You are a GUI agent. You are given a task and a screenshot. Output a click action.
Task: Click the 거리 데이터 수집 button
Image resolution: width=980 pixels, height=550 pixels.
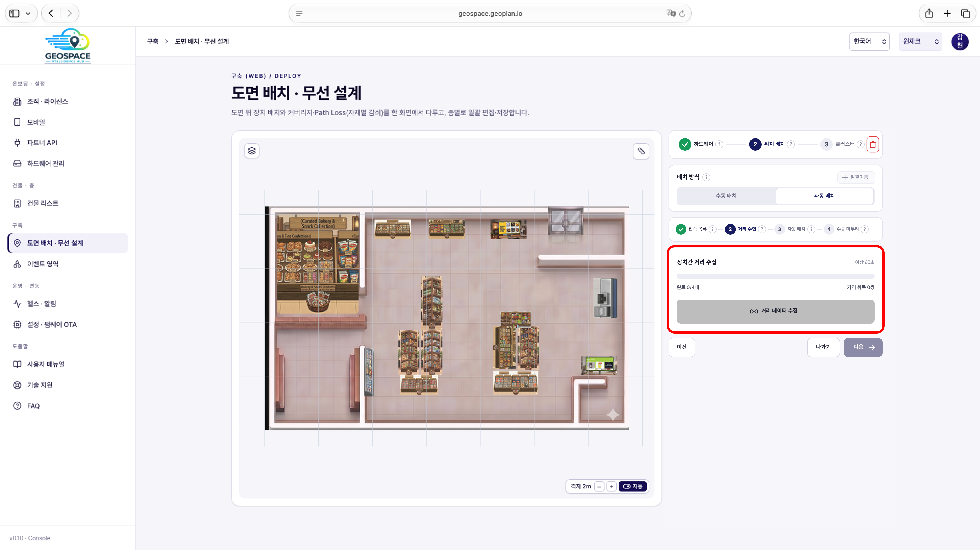pyautogui.click(x=775, y=311)
